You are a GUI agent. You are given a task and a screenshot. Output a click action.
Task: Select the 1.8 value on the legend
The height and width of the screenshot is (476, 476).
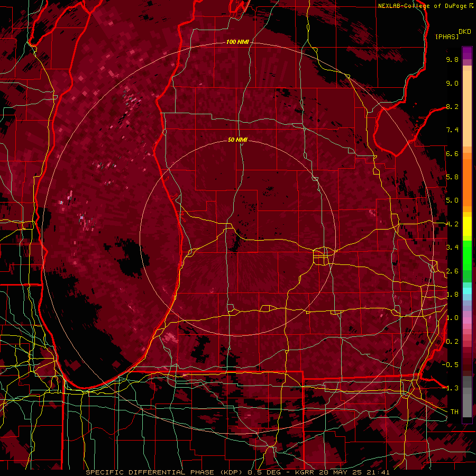(x=452, y=295)
